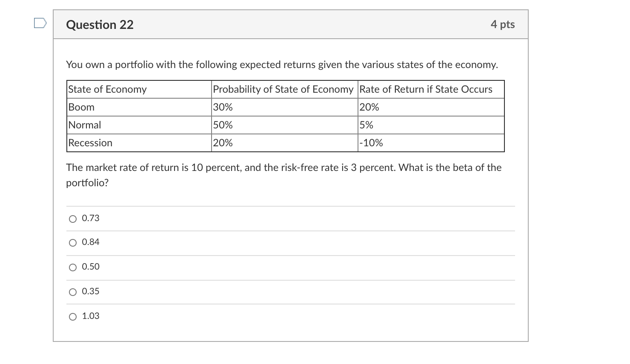
Task: Click the 30% probability cell for Boom
Action: click(223, 107)
